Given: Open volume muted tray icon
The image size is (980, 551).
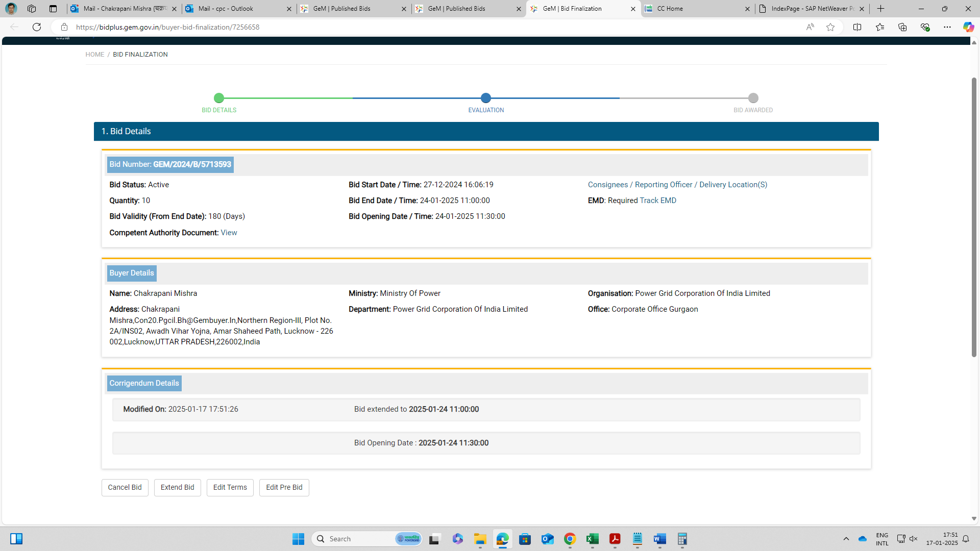Looking at the screenshot, I should (914, 539).
